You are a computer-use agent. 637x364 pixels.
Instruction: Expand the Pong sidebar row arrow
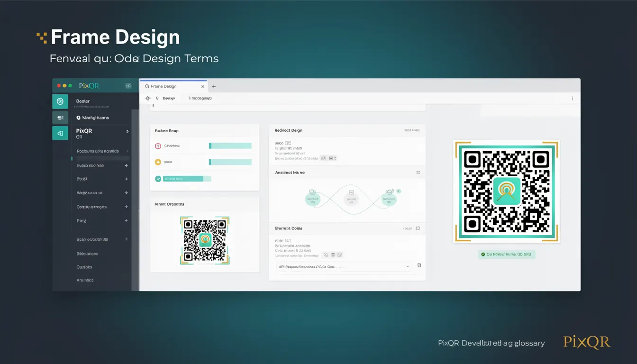click(126, 221)
